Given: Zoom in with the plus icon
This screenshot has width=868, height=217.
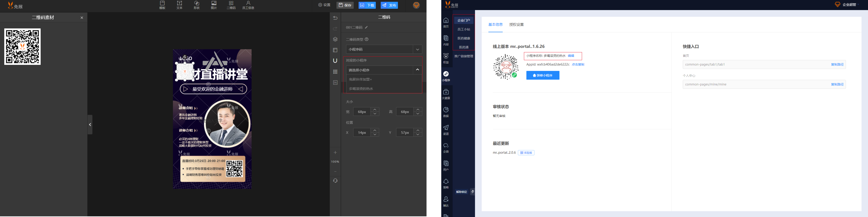Looking at the screenshot, I should [x=335, y=153].
